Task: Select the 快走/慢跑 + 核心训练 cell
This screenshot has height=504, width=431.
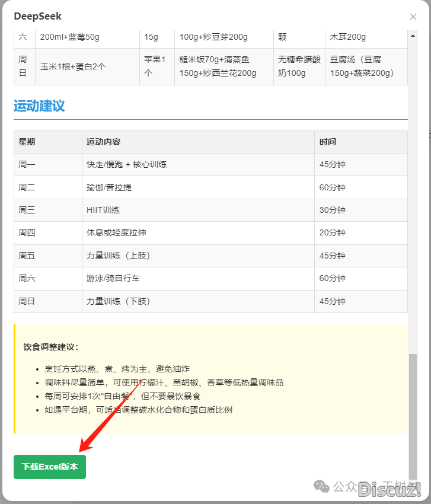Action: (x=198, y=165)
